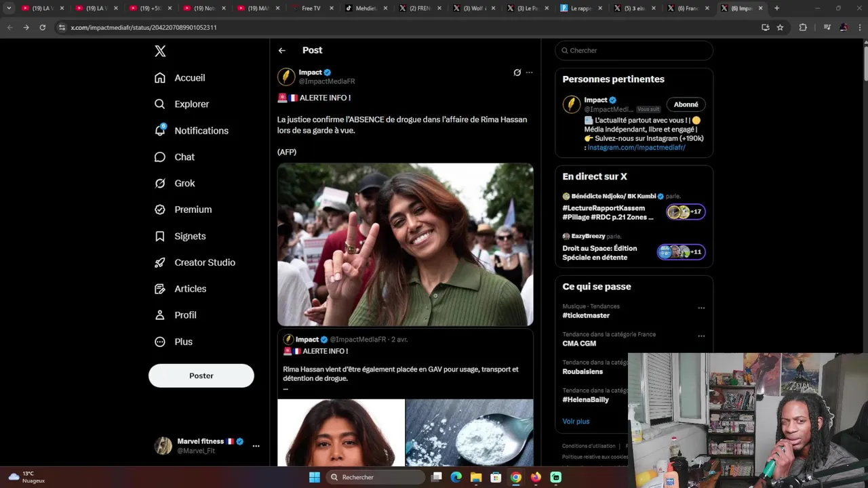Open the weather widget 13°C Nuageux
The width and height of the screenshot is (868, 488).
pyautogui.click(x=27, y=477)
